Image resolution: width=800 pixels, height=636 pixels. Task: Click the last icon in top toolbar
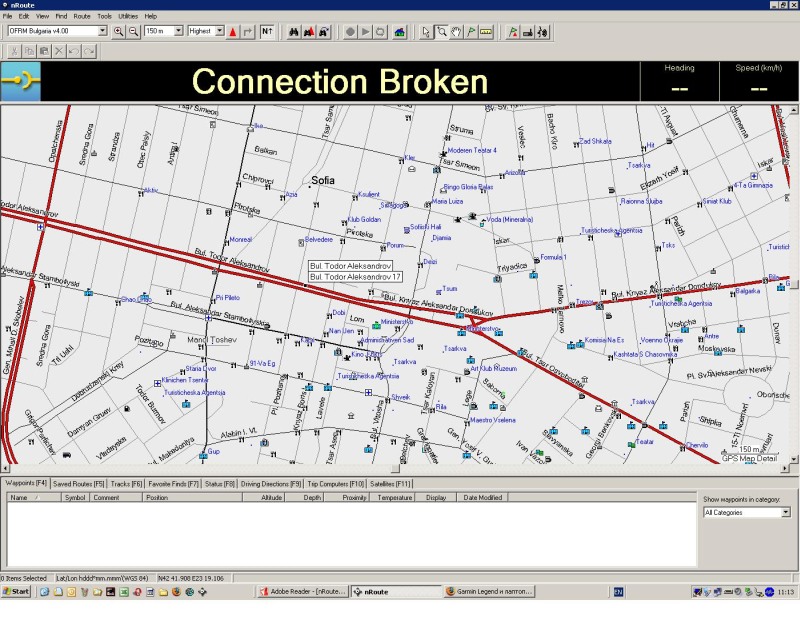[x=543, y=32]
